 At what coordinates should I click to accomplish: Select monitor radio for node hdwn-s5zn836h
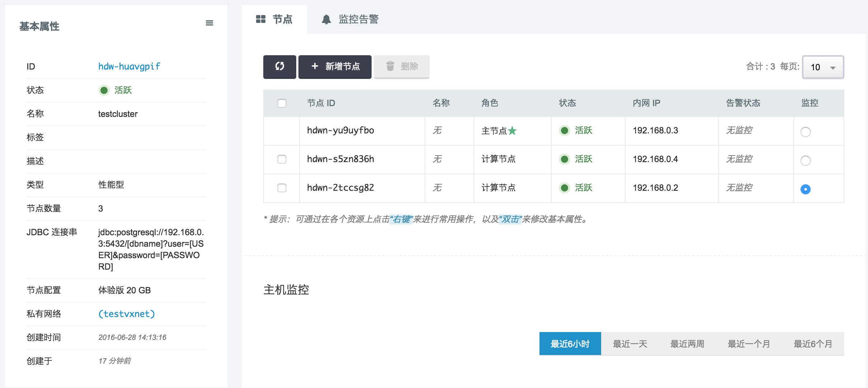[806, 161]
